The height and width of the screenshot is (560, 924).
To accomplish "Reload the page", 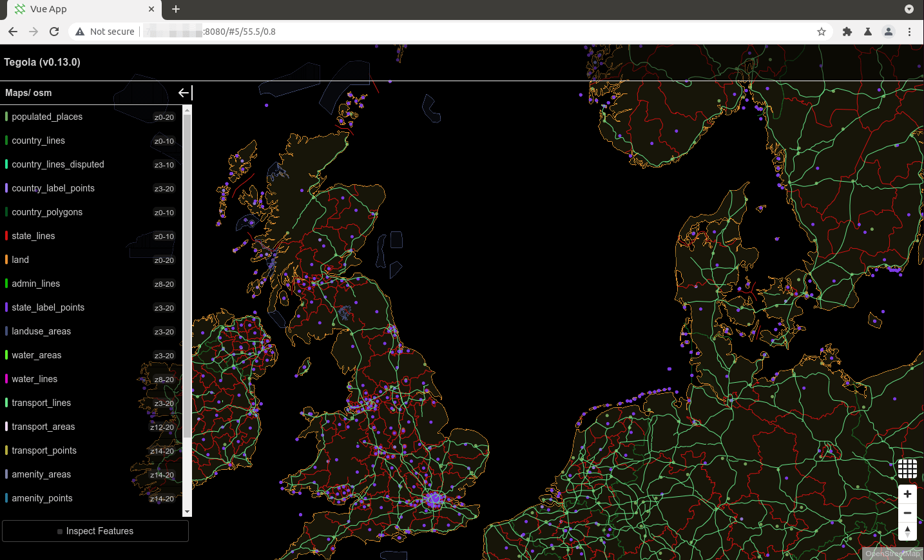I will (54, 32).
